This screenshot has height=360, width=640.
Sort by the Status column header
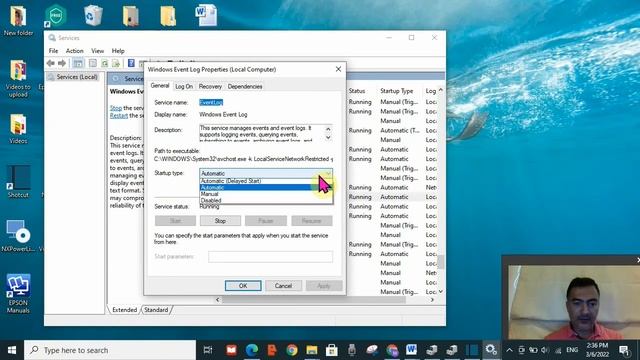[357, 91]
